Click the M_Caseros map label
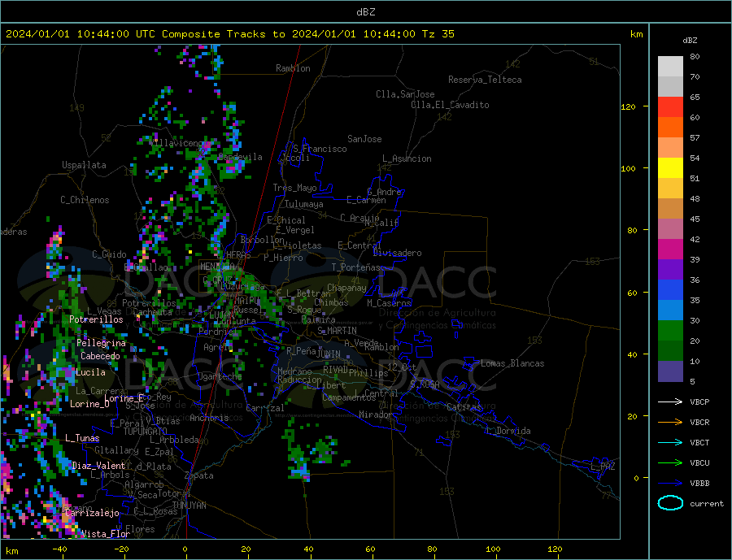The height and width of the screenshot is (560, 732). point(389,303)
